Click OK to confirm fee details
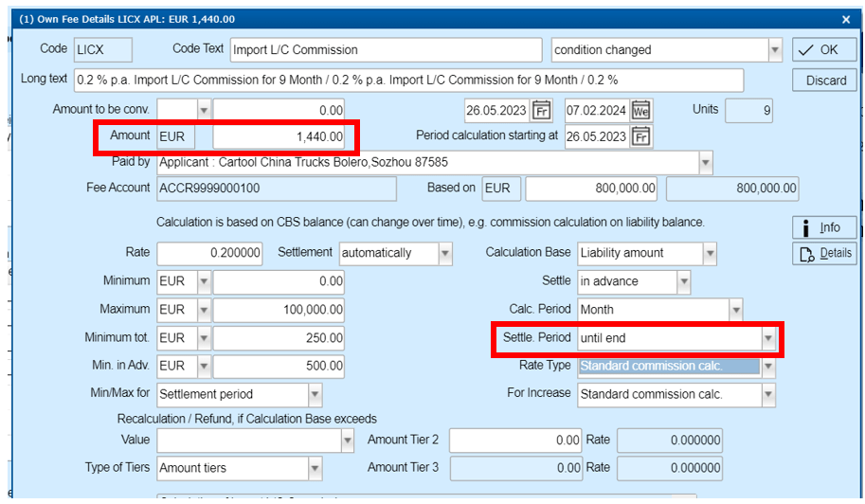This screenshot has height=504, width=865. 824,49
